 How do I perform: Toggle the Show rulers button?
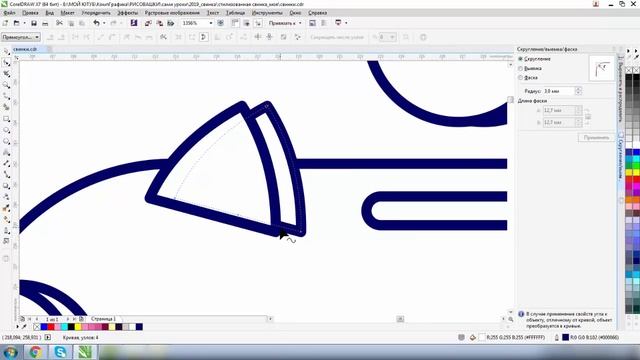click(235, 23)
